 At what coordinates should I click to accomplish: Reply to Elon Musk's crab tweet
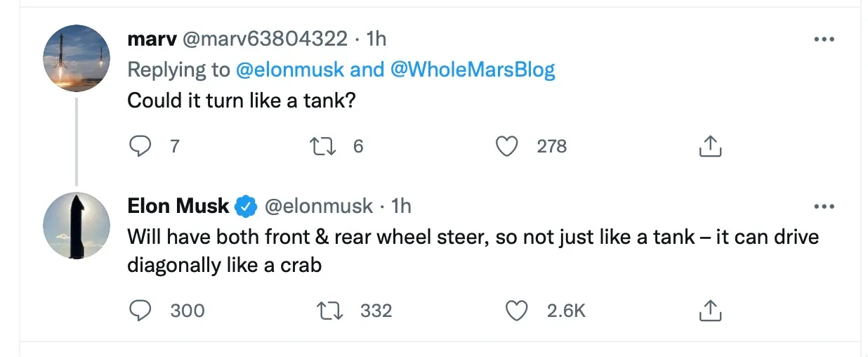(141, 311)
